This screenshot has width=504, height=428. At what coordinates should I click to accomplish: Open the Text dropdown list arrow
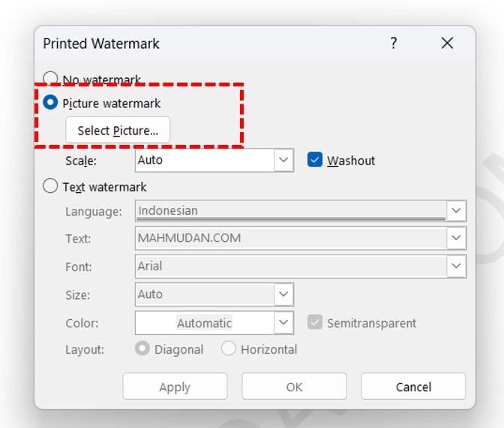[x=456, y=239]
